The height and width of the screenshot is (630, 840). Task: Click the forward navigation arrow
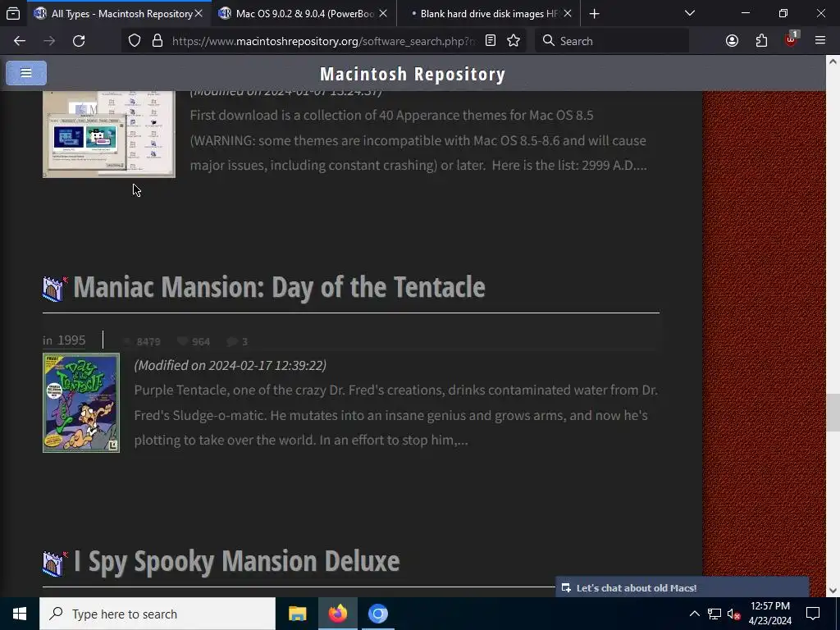click(x=49, y=41)
